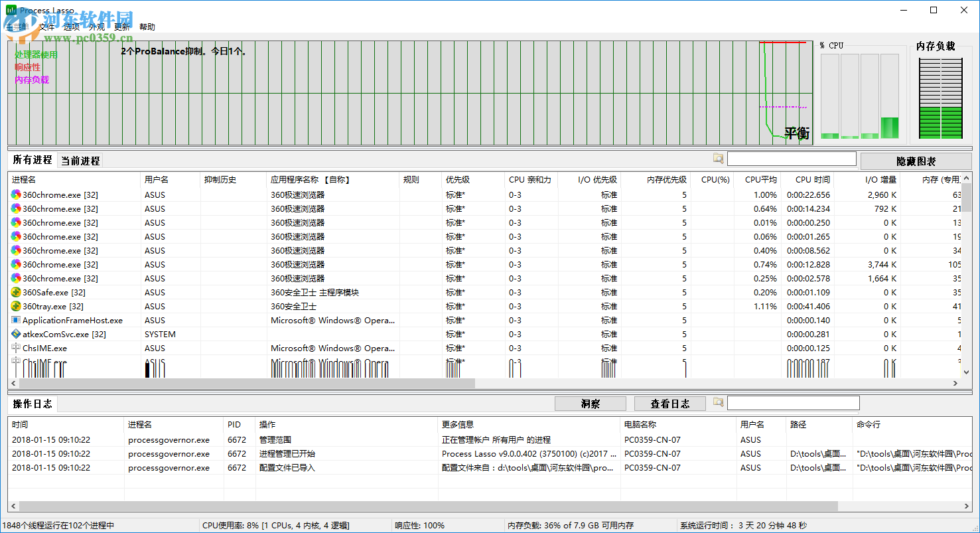Click the search icon beside the process filter box
The image size is (980, 533).
718,159
